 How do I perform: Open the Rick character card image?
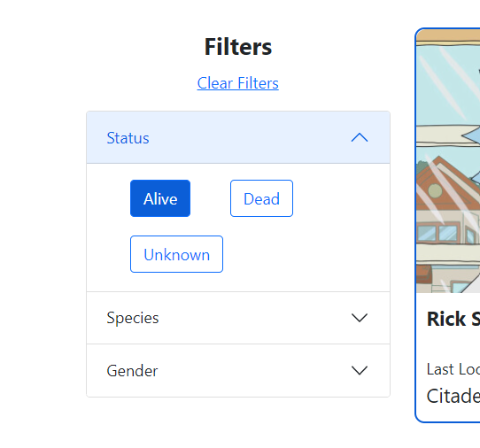point(448,161)
